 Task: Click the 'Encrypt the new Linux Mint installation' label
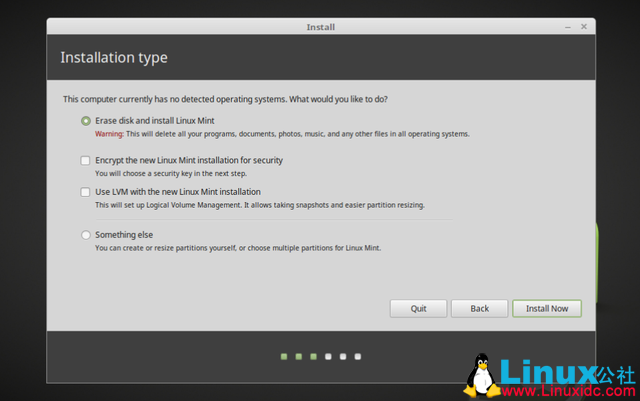[189, 160]
